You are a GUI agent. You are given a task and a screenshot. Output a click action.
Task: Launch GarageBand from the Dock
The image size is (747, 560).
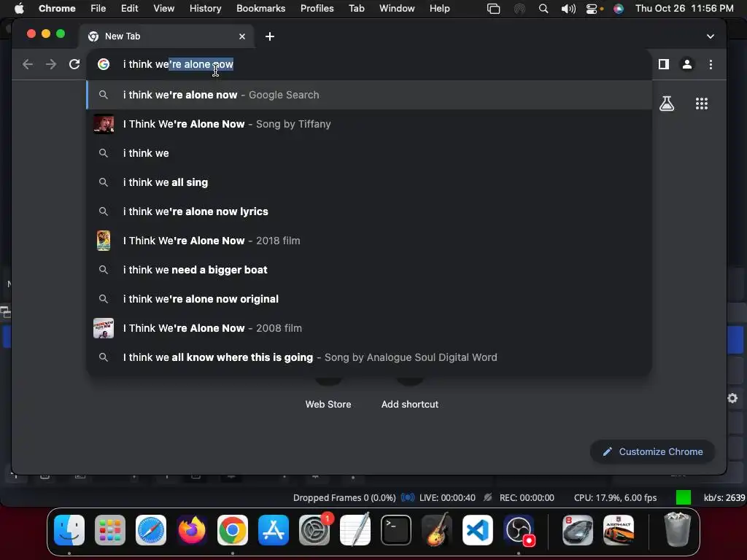click(x=437, y=530)
